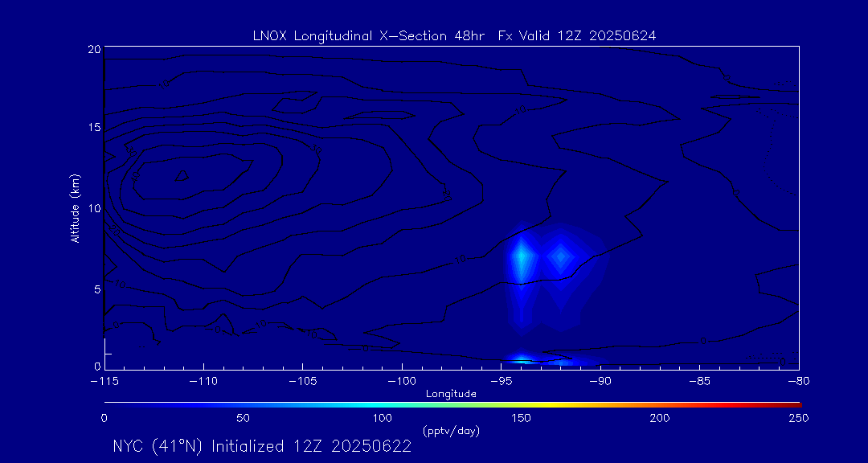Click the plot title 'LNOX Longitudinal X-Section 48hr'
The image size is (868, 463).
[x=367, y=36]
